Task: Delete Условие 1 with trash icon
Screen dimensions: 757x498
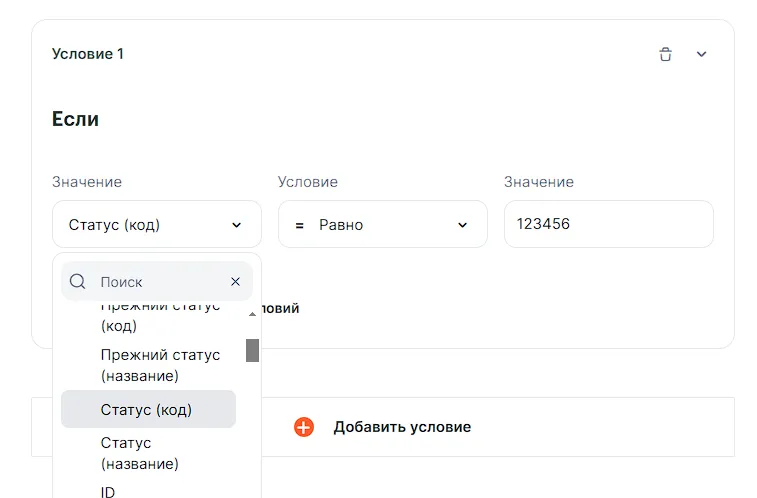Action: [x=665, y=54]
